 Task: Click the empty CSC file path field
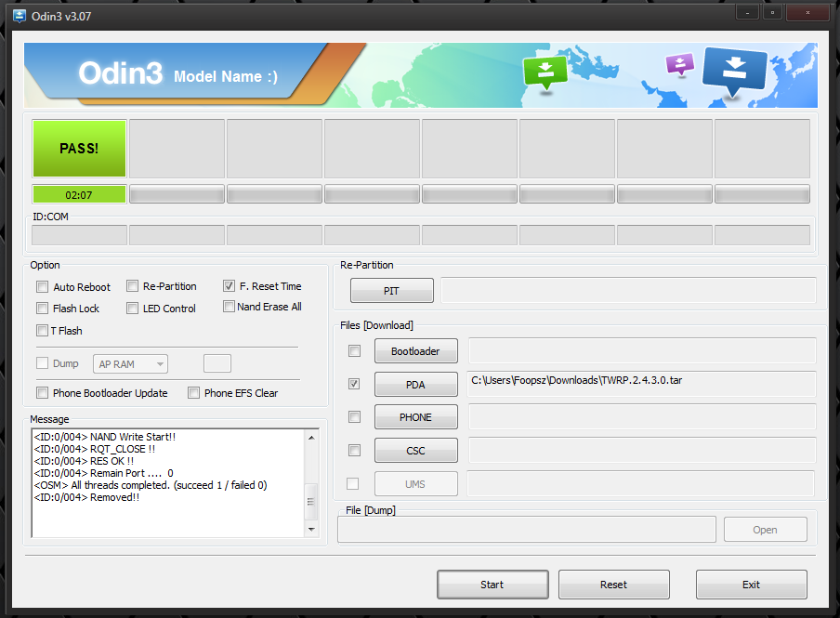[x=642, y=450]
